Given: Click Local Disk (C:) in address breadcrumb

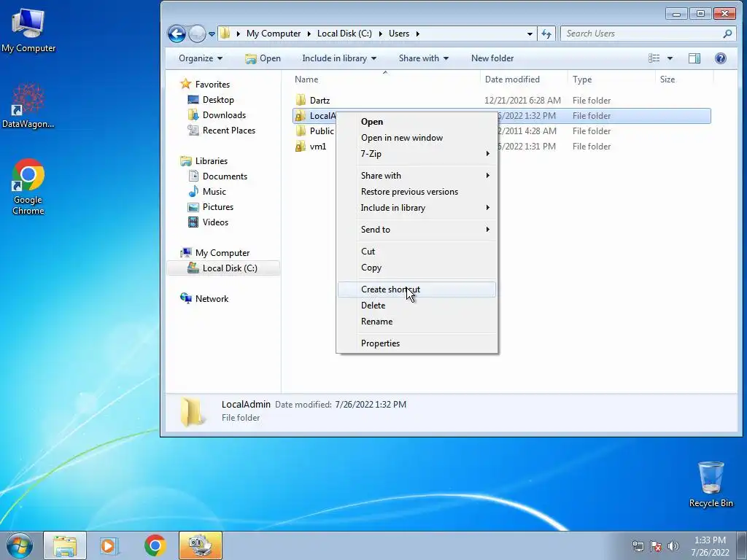Looking at the screenshot, I should [x=344, y=34].
